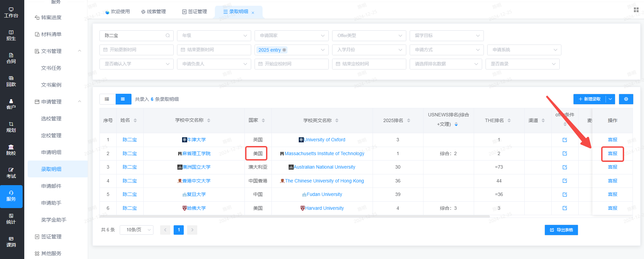The width and height of the screenshot is (644, 259).
Task: Click the search icon in 陈二宝 field
Action: click(x=168, y=35)
